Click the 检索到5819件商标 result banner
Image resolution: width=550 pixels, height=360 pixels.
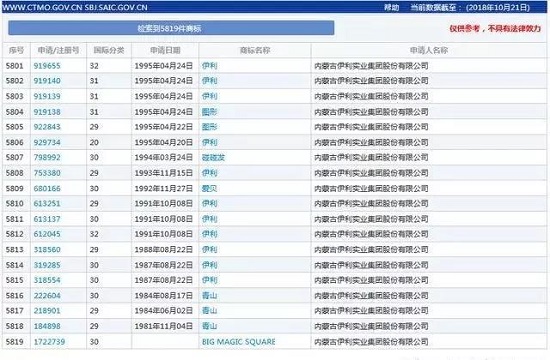coord(171,28)
